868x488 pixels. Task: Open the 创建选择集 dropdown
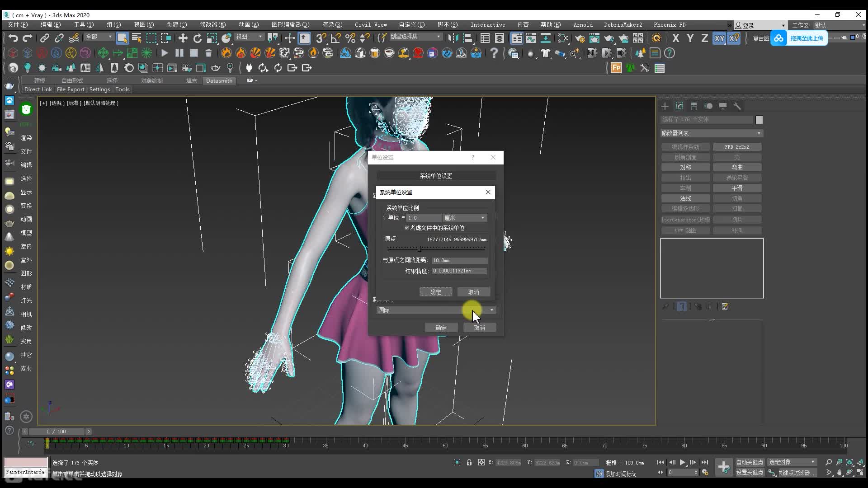(x=415, y=37)
